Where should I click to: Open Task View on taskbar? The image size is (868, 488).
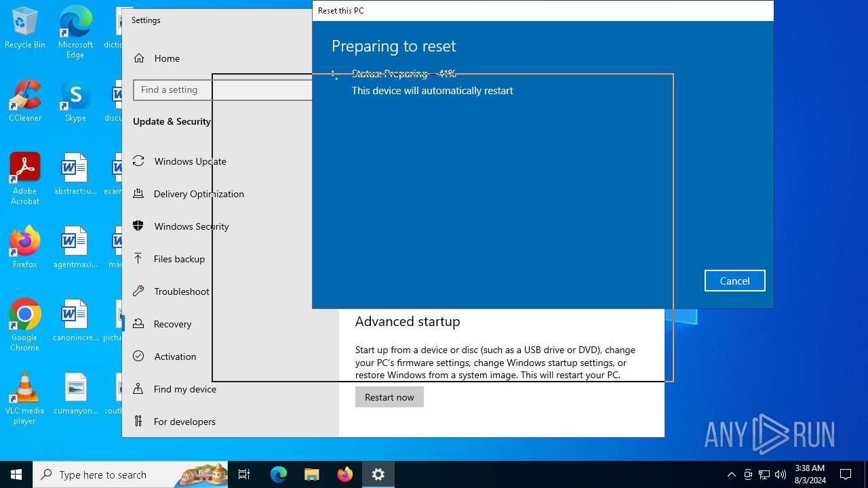click(x=244, y=474)
